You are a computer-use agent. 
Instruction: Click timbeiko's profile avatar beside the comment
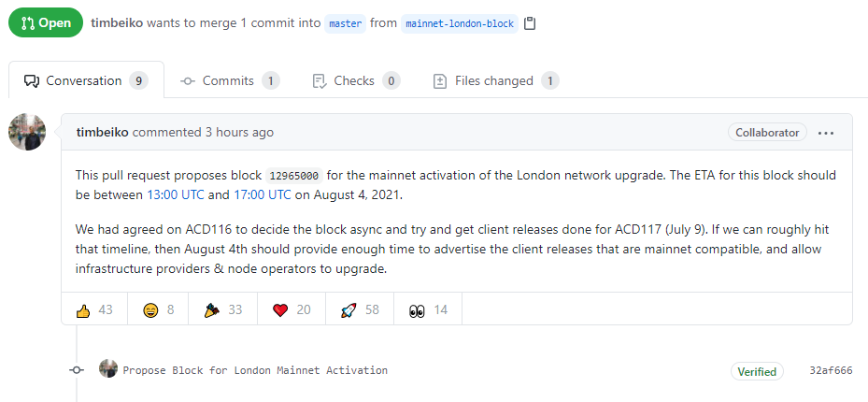coord(27,133)
